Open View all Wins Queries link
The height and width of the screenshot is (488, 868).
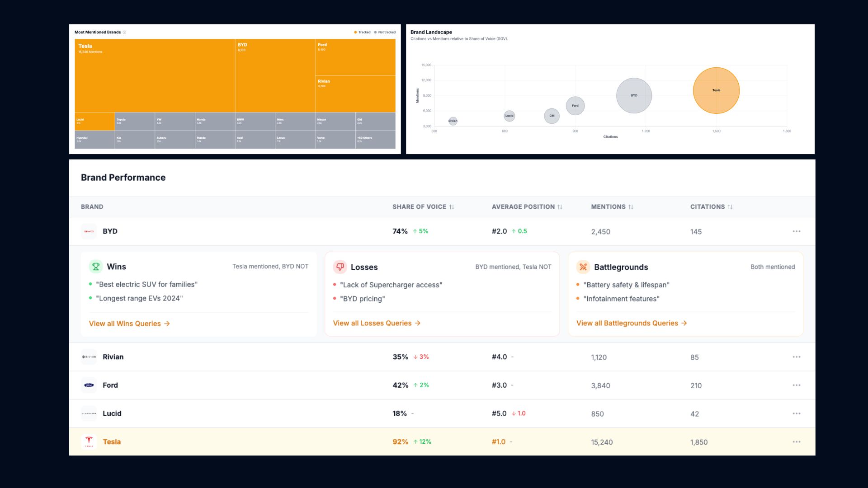(x=129, y=324)
